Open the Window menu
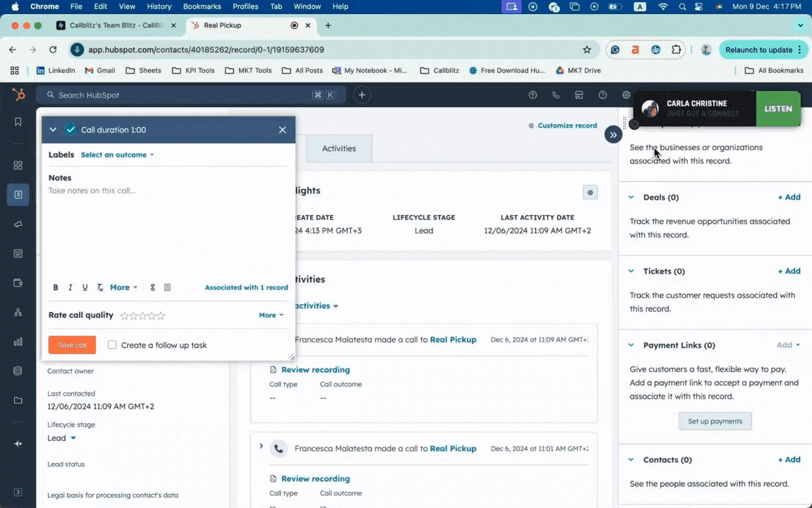Screen dimensions: 812x508 (x=307, y=7)
